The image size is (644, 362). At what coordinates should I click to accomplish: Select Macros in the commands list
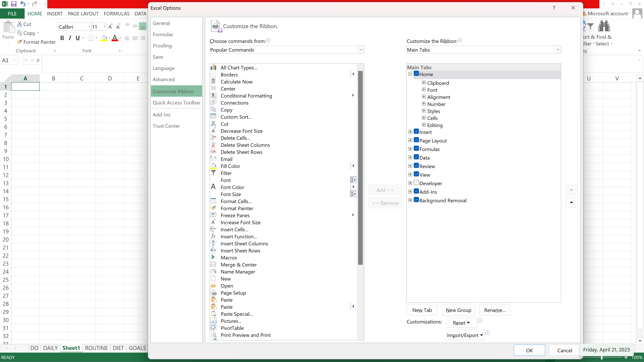pyautogui.click(x=228, y=258)
